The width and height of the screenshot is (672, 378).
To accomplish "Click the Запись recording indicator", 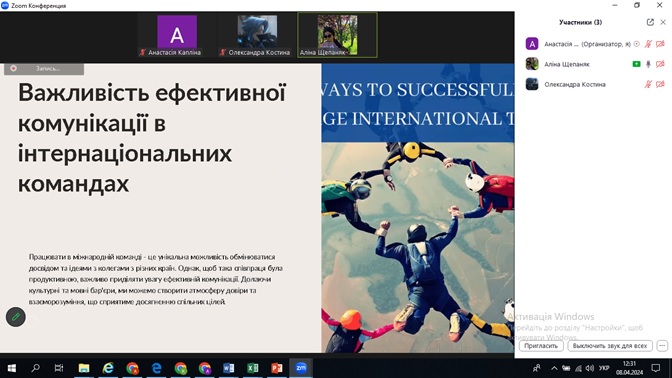I will coord(44,69).
